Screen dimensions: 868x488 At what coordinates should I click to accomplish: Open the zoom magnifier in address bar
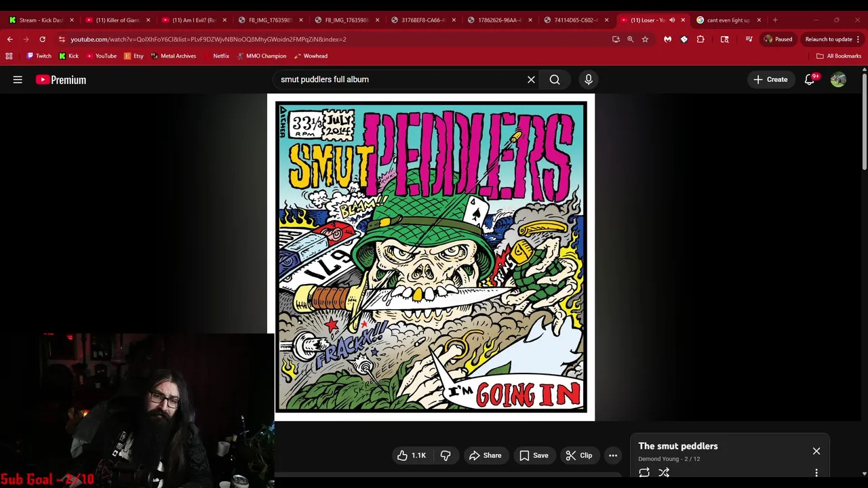(630, 39)
